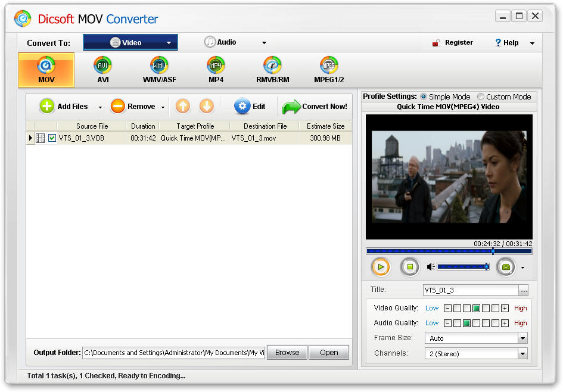Click the Estimate Size column header

pyautogui.click(x=325, y=126)
